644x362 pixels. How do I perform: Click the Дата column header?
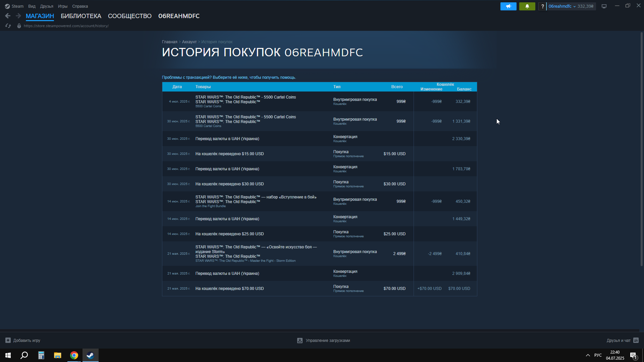(x=177, y=87)
